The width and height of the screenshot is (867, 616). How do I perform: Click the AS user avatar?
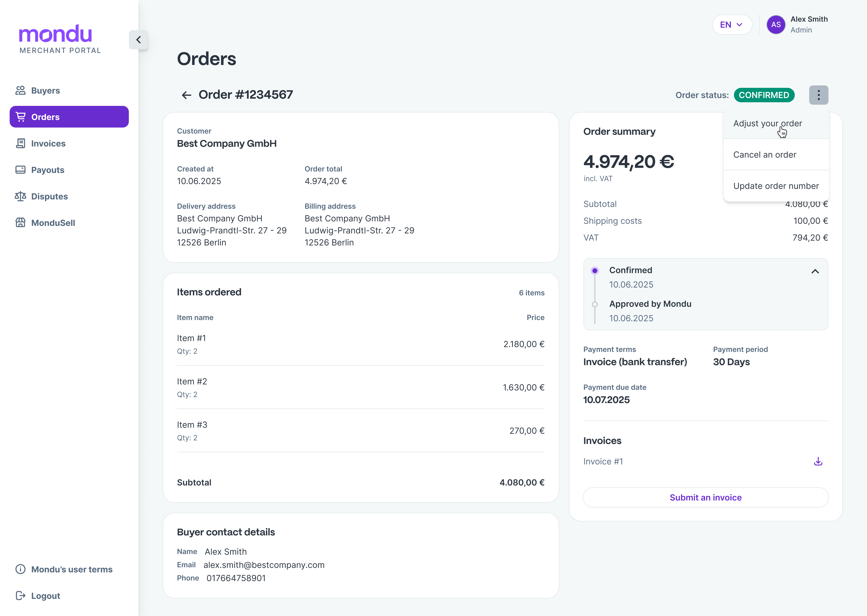pyautogui.click(x=775, y=25)
